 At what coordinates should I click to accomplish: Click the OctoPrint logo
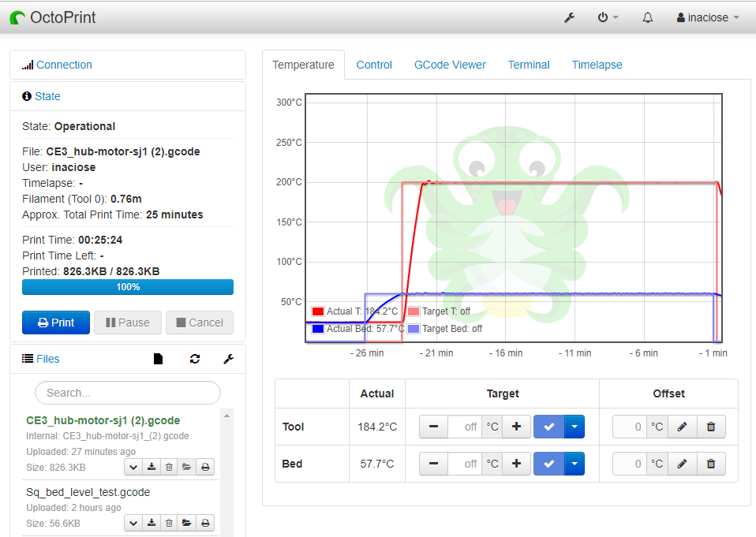tap(53, 18)
